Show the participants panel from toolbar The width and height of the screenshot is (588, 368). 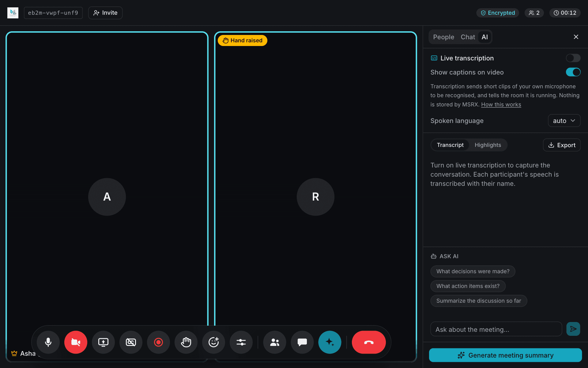(x=275, y=342)
